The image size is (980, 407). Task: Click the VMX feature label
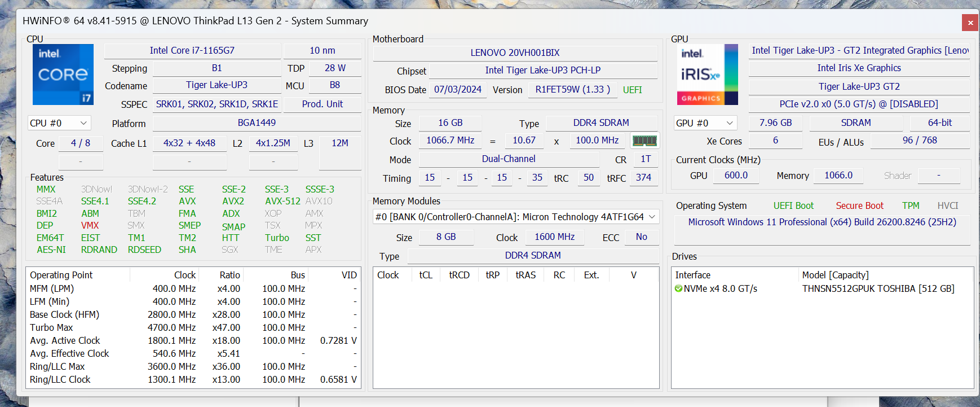tap(90, 225)
